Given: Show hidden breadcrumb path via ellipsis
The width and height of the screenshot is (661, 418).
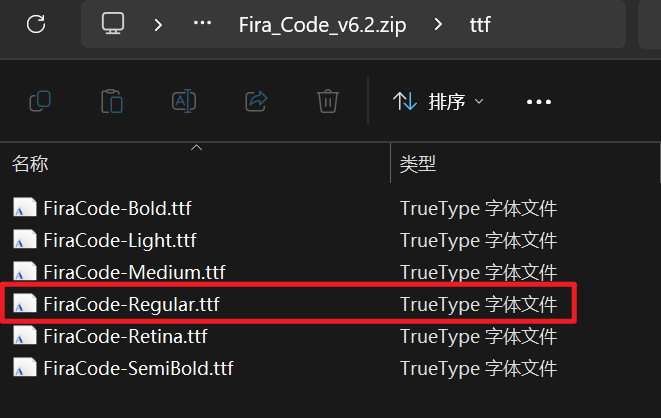Looking at the screenshot, I should pos(202,23).
